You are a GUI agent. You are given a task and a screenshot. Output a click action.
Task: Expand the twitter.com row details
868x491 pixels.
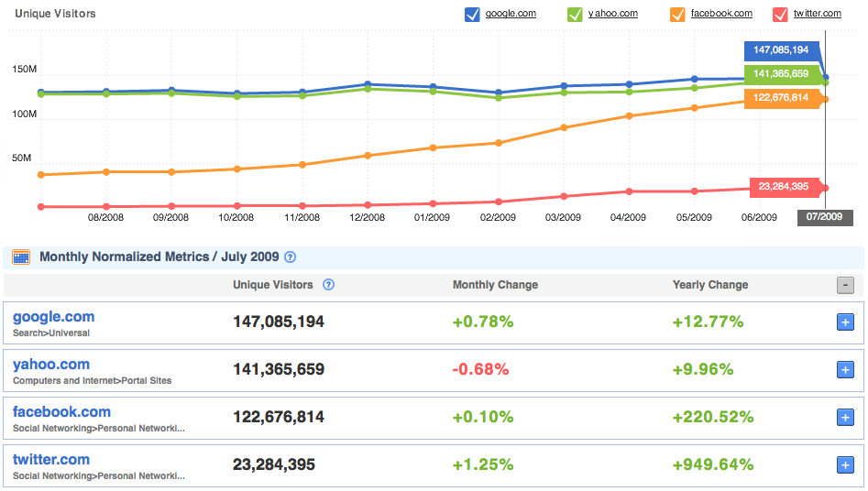pyautogui.click(x=845, y=465)
